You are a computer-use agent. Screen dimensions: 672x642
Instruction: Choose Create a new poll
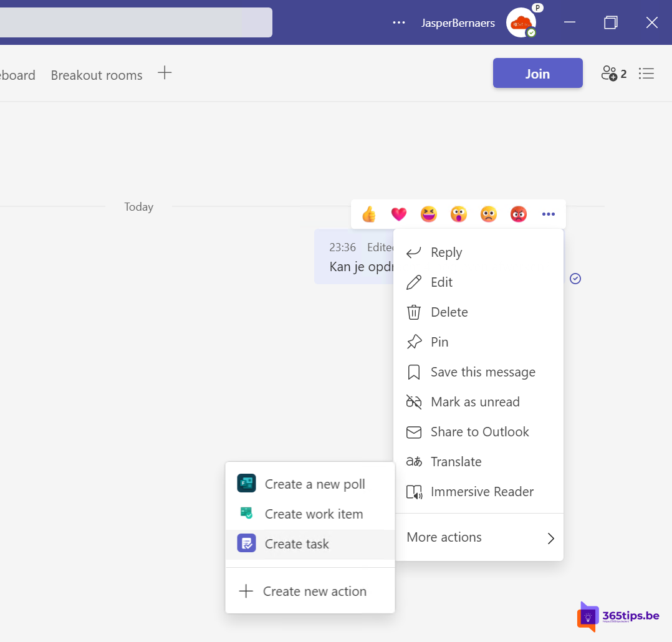click(310, 484)
